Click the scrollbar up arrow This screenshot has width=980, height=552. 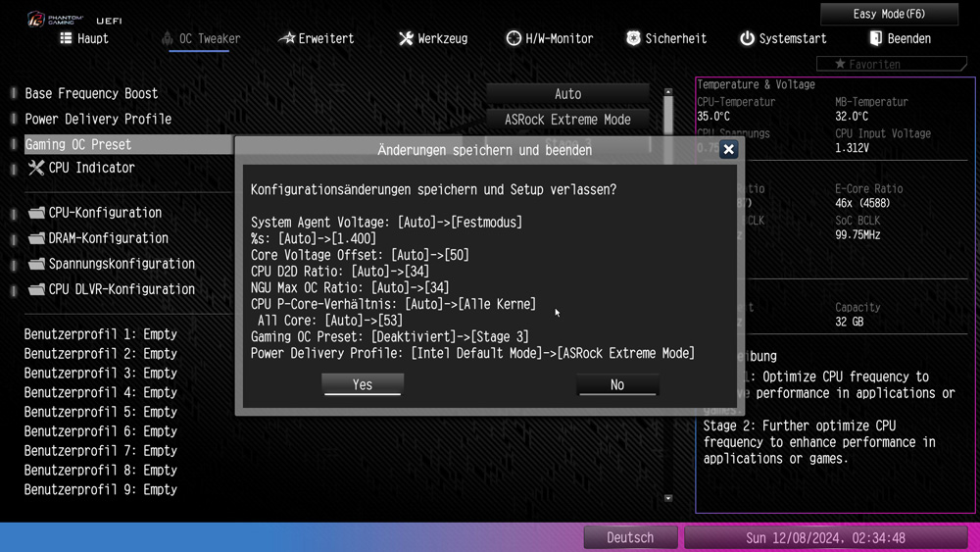coord(668,92)
